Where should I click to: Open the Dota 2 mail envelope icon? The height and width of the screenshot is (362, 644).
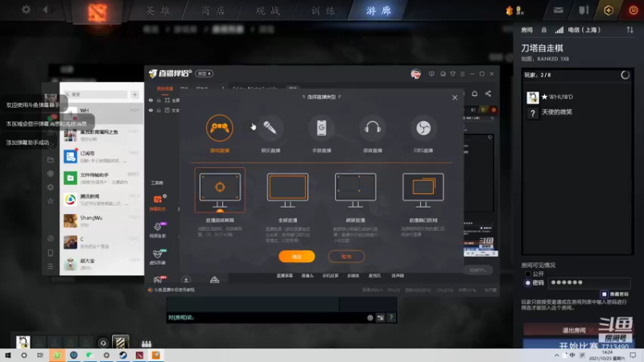(558, 10)
